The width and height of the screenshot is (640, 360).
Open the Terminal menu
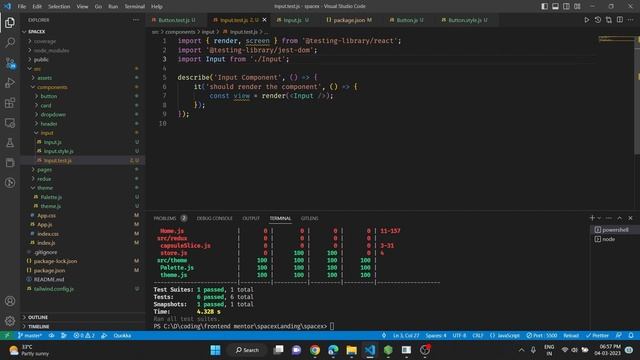tap(134, 7)
